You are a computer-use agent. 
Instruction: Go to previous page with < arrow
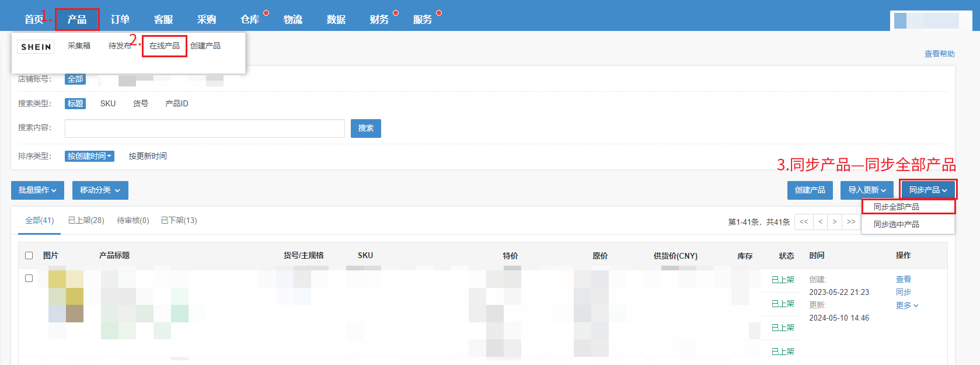pos(821,222)
